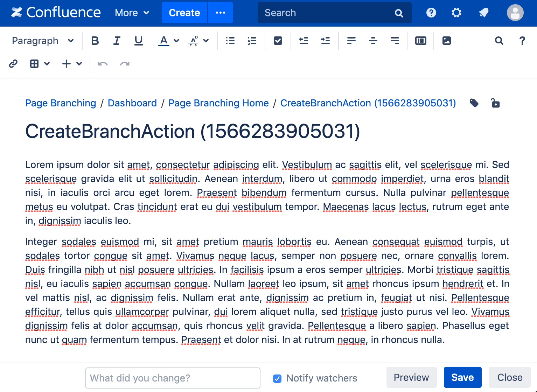Insert a bullet list
Viewport: 537px width, 392px height.
coord(230,41)
